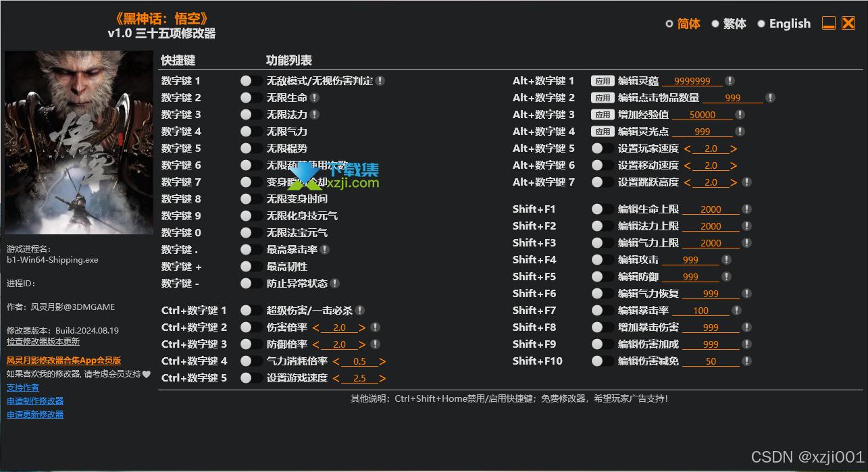Screen dimensions: 868x472
Task: Enable the 编辑暴击率 toggle switch
Action: click(598, 310)
